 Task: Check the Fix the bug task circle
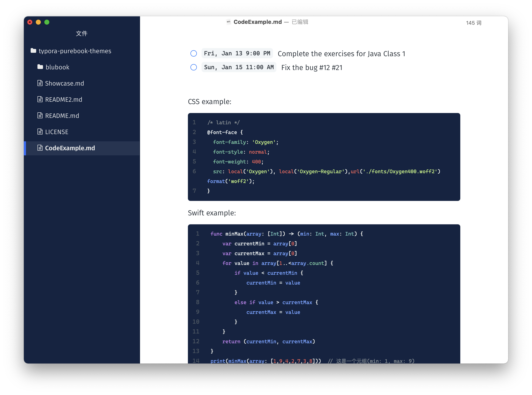click(194, 67)
